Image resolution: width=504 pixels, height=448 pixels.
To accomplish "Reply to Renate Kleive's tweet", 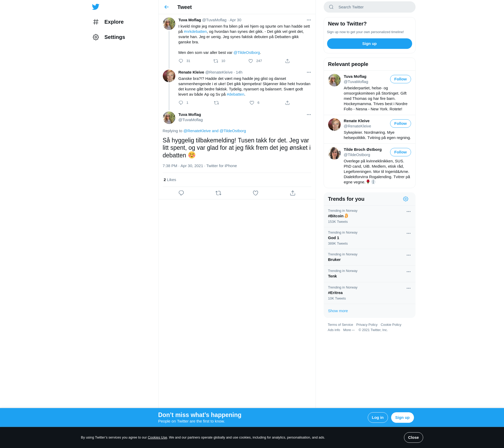I will pos(181,103).
